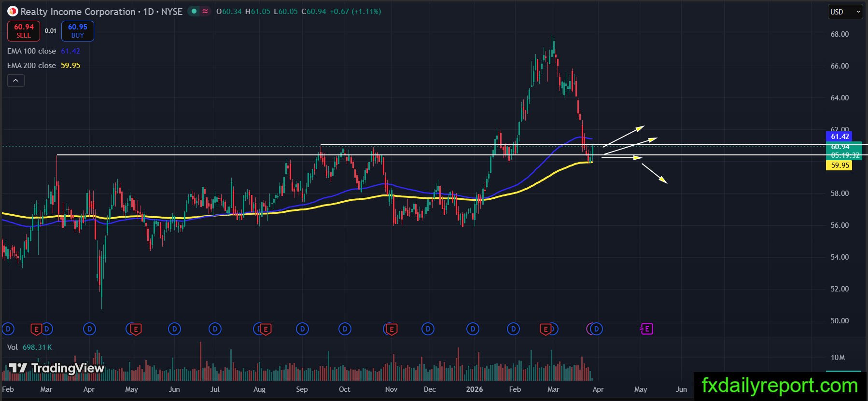Click the BUY 60.95 button
The width and height of the screenshot is (868, 401).
pyautogui.click(x=78, y=31)
